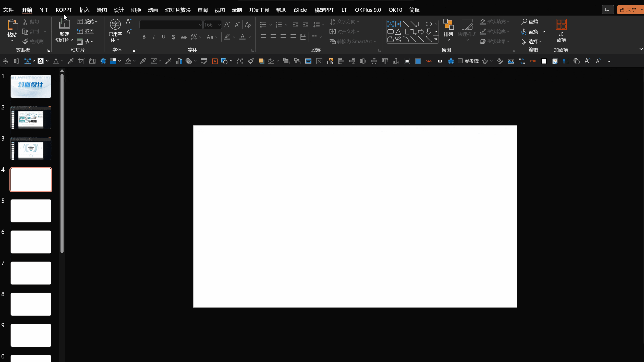Switch to the Animations (动画) tab
This screenshot has width=644, height=362.
[x=153, y=10]
